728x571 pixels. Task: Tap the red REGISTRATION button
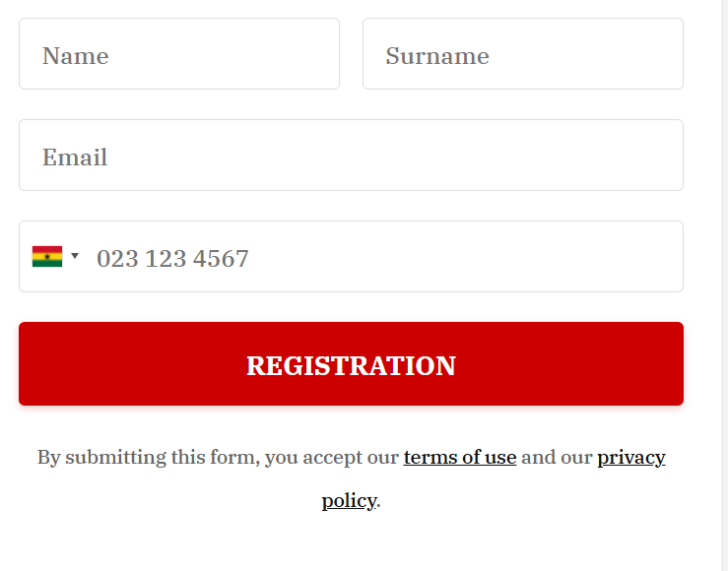tap(351, 363)
